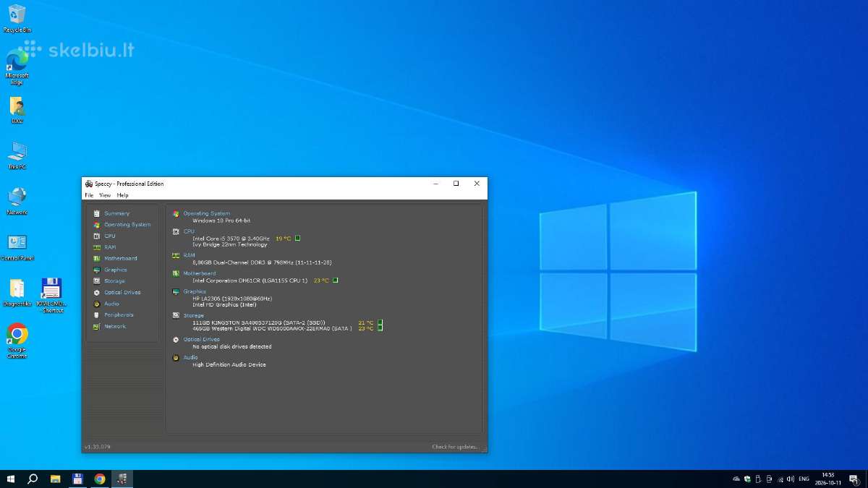Select Operating System in the Speccy sidebar
868x488 pixels.
127,225
